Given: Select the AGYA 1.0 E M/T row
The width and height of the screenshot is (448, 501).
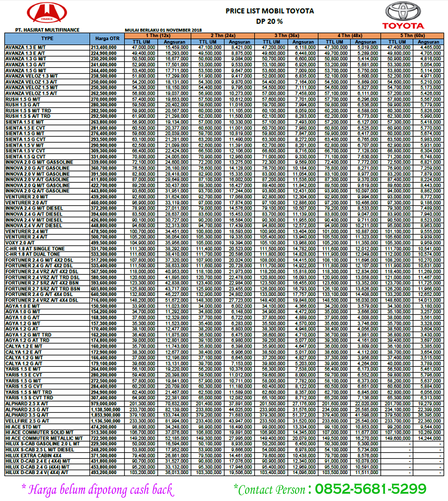Looking at the screenshot, I should point(224,306).
